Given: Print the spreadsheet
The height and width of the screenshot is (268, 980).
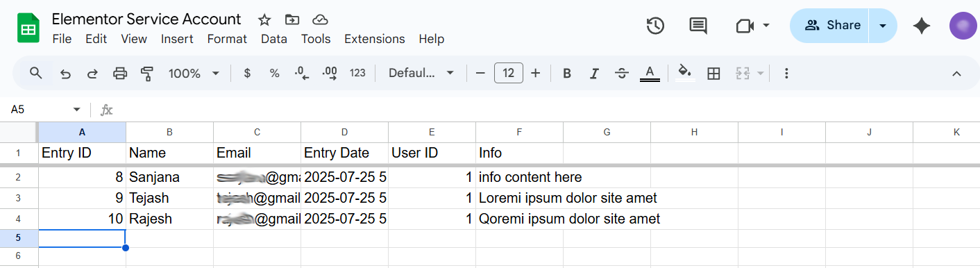Looking at the screenshot, I should click(120, 73).
